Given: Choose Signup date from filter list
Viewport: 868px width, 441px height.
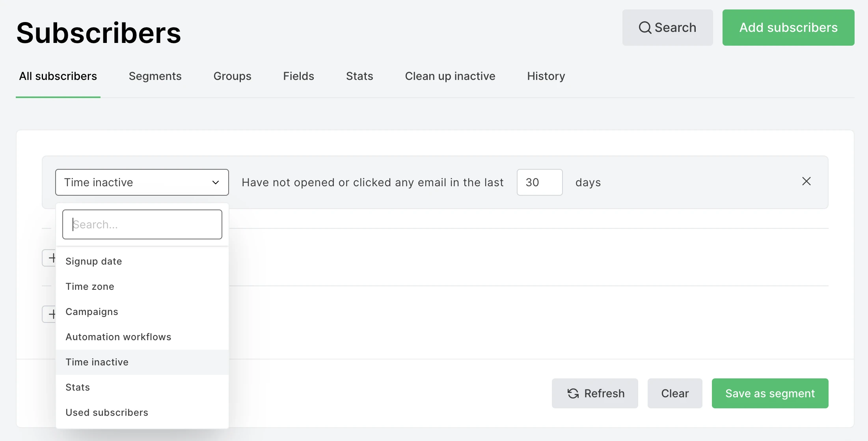Looking at the screenshot, I should [94, 261].
